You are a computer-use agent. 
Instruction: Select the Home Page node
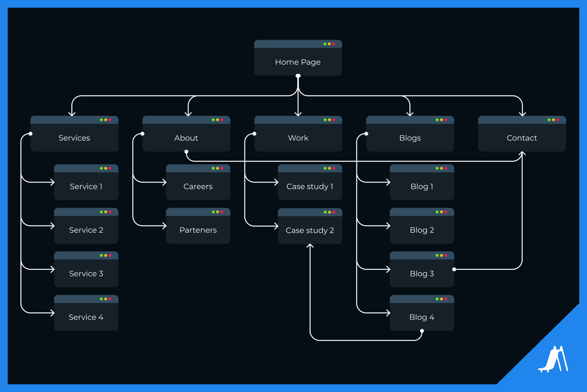[298, 62]
